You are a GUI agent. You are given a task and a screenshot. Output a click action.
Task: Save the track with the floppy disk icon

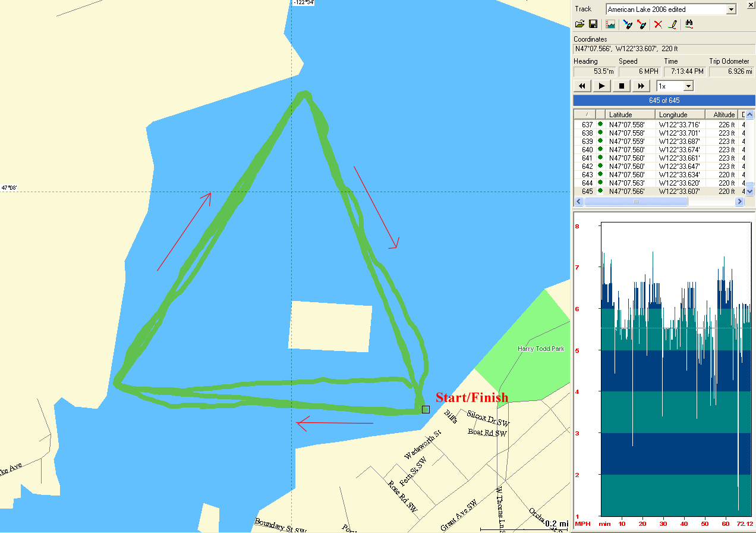pos(593,24)
